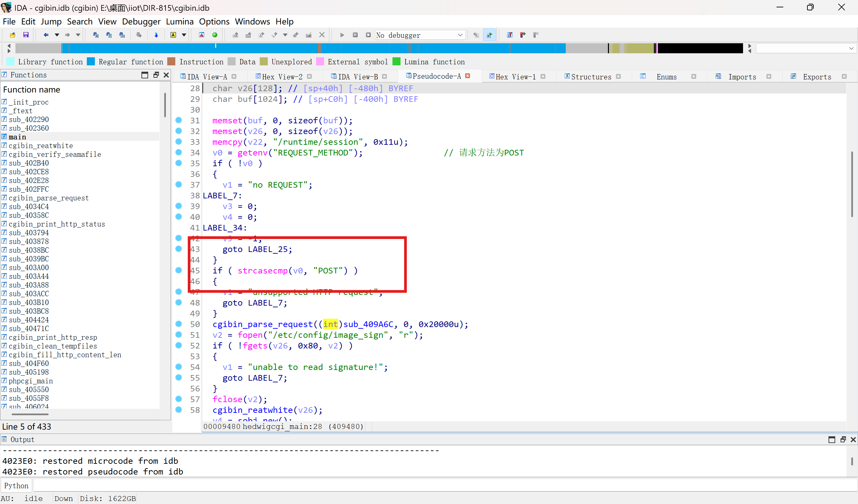The width and height of the screenshot is (858, 504).
Task: Expand the dropdown beside the yellow A icon
Action: [x=184, y=35]
